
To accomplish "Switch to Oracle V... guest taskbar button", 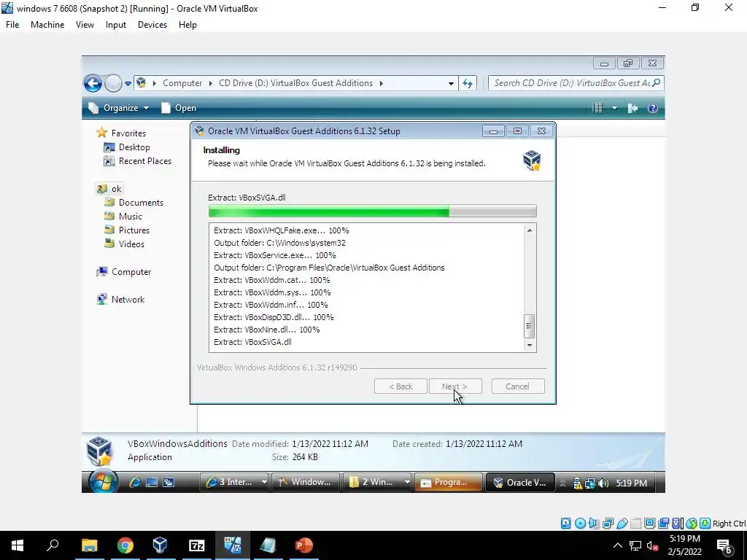I will click(520, 483).
